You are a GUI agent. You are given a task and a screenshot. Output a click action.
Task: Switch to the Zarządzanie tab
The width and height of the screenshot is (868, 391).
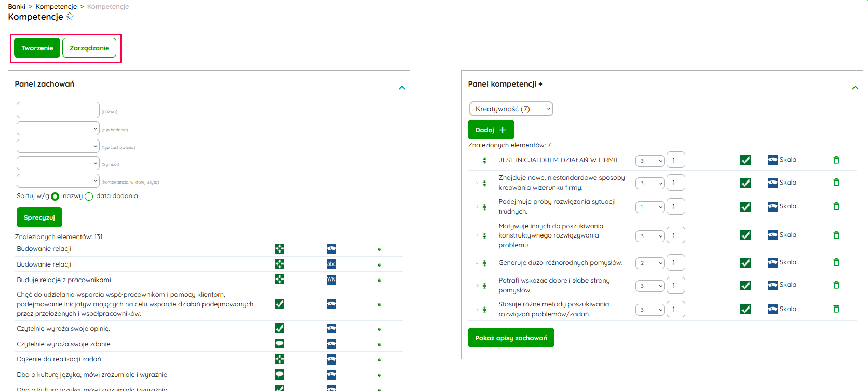(89, 48)
